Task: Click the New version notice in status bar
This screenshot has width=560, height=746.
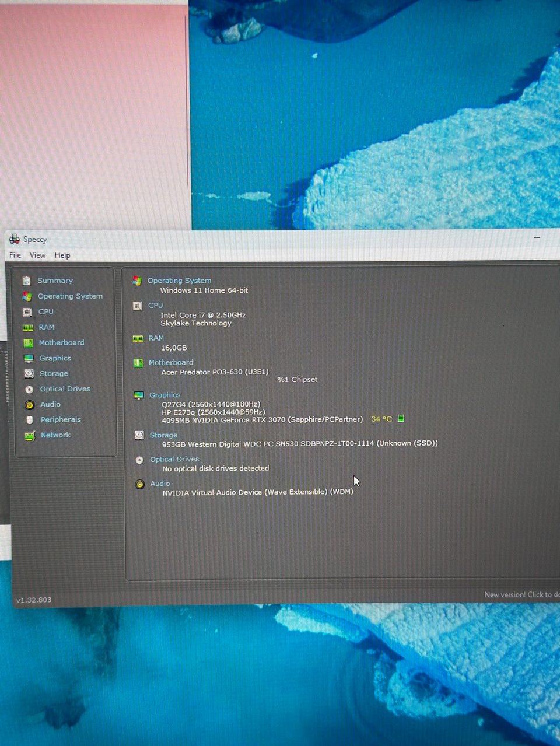Action: (x=522, y=594)
